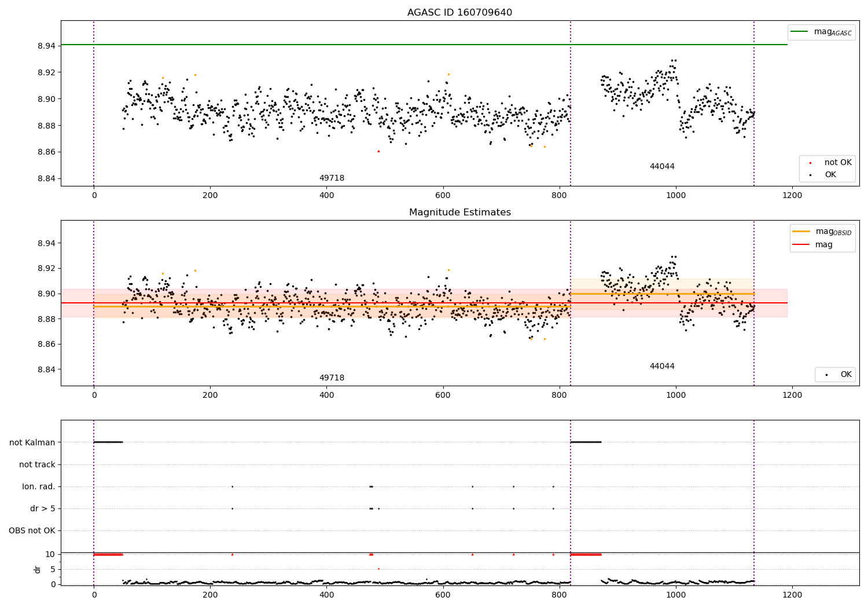This screenshot has height=608, width=868.
Task: Select the mag AGASC legend entry label
Action: pyautogui.click(x=833, y=32)
